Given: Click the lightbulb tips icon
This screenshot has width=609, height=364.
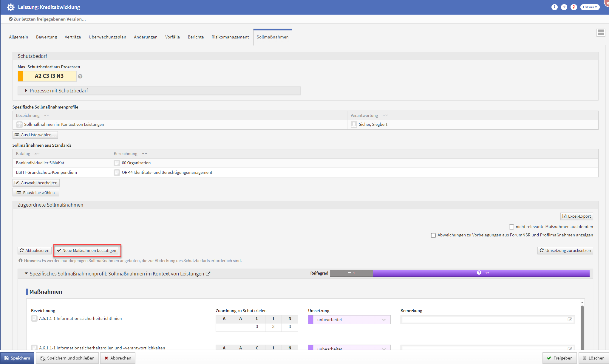Looking at the screenshot, I should [x=574, y=7].
